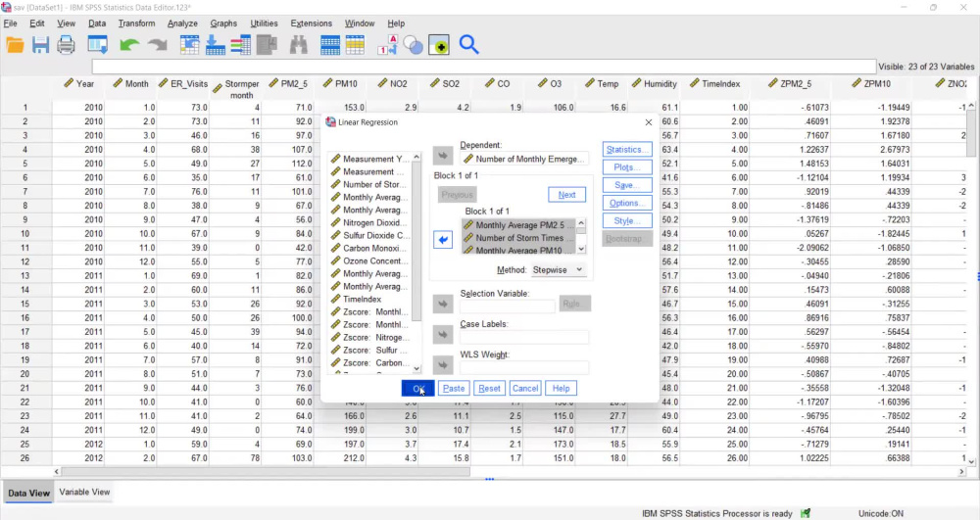Open the Utilities menu
Viewport: 980px width, 520px height.
(x=264, y=24)
